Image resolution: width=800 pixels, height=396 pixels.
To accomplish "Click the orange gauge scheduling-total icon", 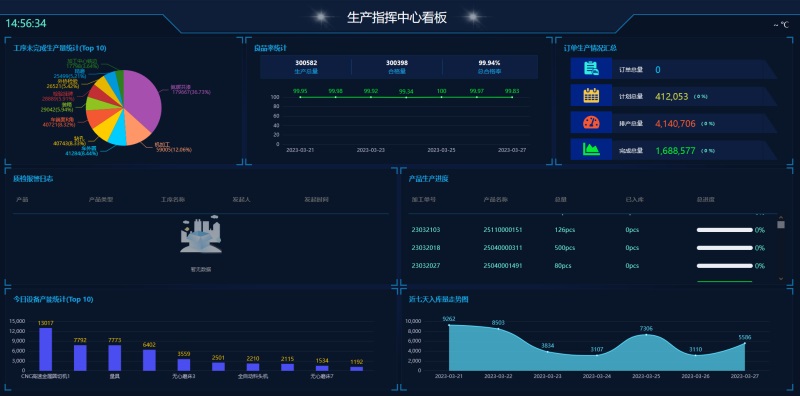I will pos(591,122).
